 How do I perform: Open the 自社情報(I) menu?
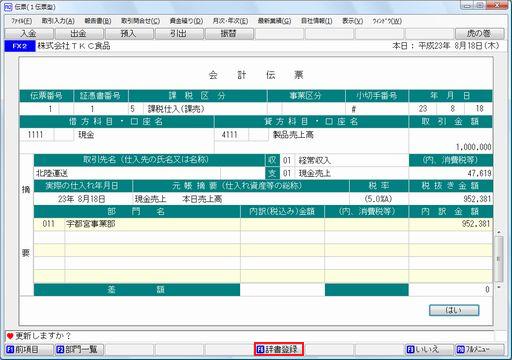(316, 21)
